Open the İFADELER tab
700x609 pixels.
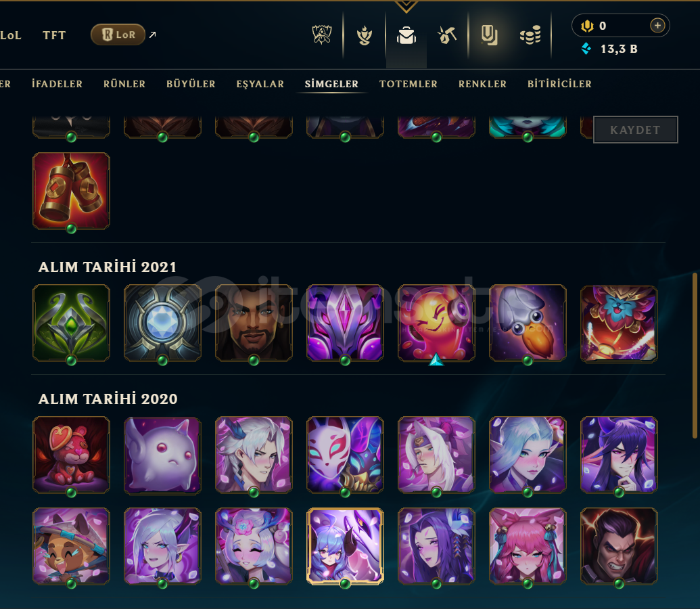(57, 84)
